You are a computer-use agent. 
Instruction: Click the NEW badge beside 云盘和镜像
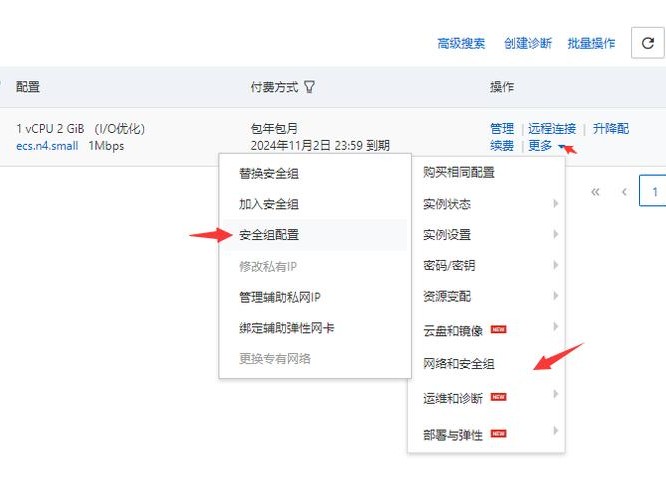[x=498, y=329]
